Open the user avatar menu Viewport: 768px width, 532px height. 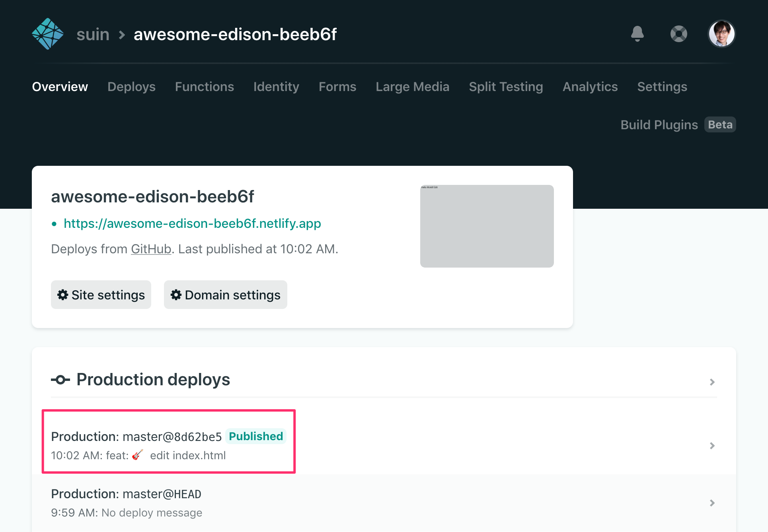pyautogui.click(x=722, y=34)
